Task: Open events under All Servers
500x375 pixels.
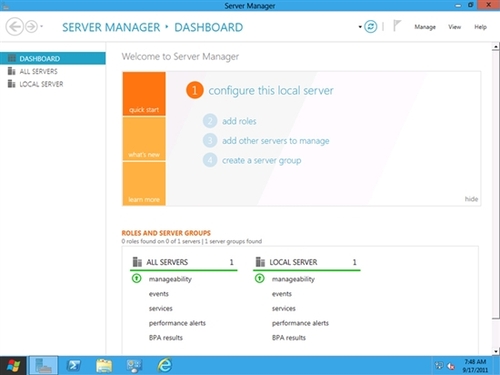Action: tap(159, 294)
